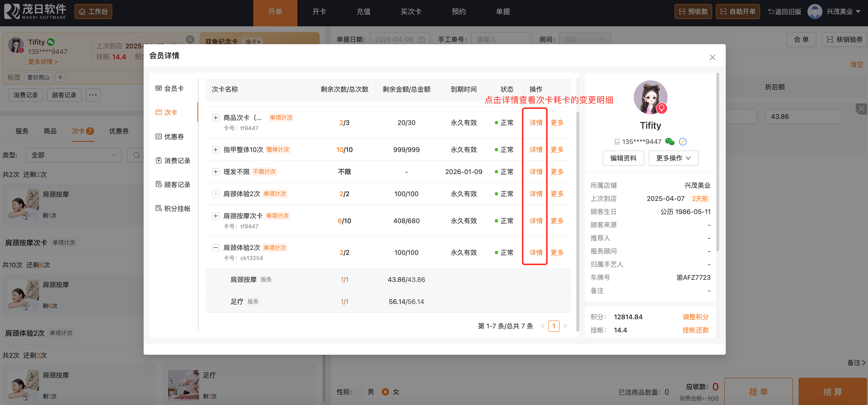The height and width of the screenshot is (405, 868).
Task: Click the blue link icon beside the WeChat icon
Action: click(683, 142)
